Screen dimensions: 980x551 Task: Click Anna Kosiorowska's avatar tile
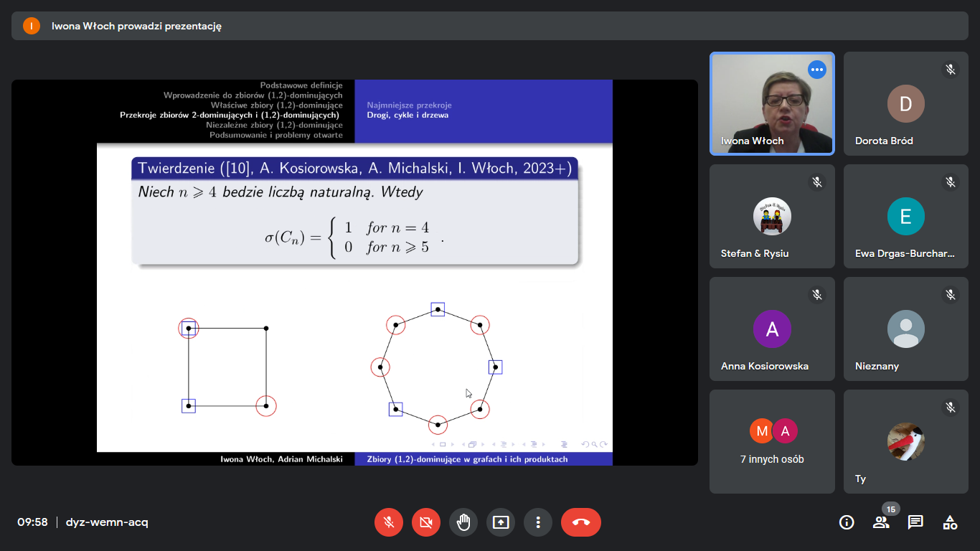(772, 329)
